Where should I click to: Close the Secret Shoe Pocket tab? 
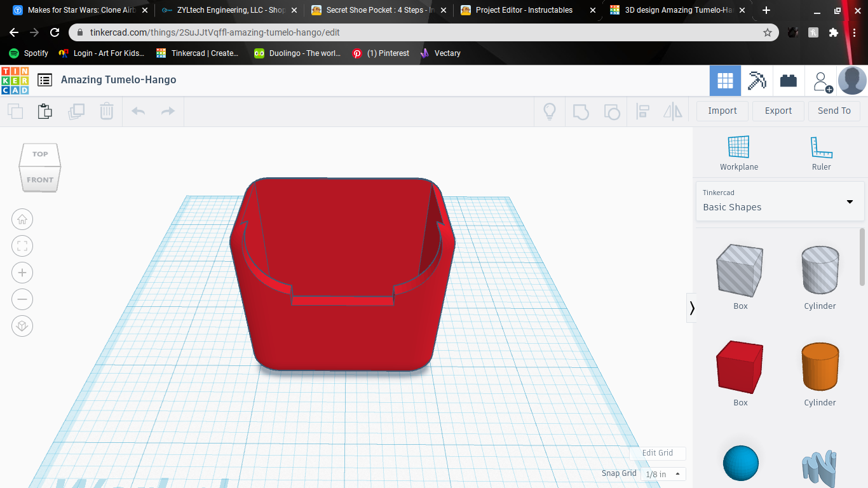point(443,10)
